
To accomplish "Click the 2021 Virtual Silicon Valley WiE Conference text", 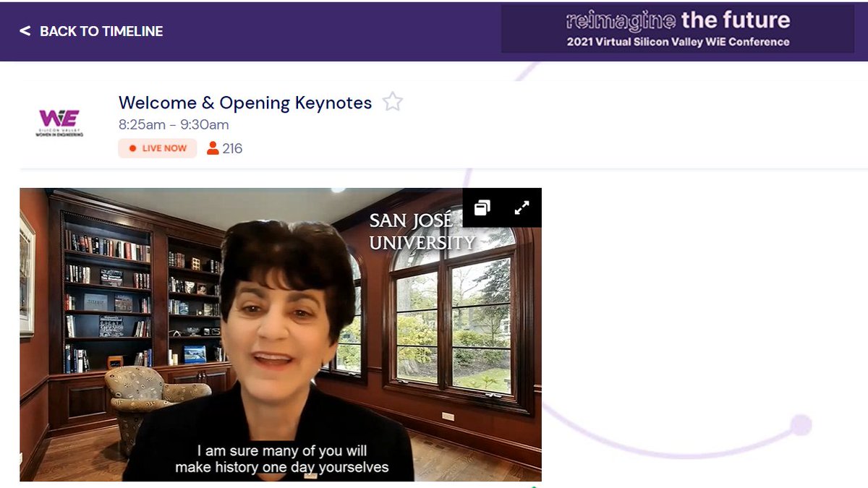I will click(x=678, y=42).
